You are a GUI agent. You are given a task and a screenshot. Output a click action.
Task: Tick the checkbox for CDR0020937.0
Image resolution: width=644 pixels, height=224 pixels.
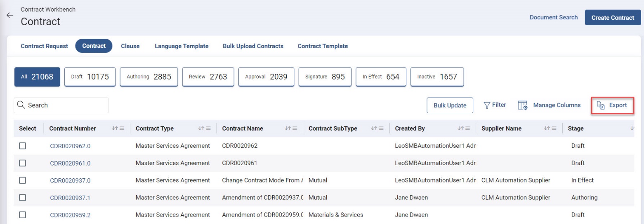(23, 180)
